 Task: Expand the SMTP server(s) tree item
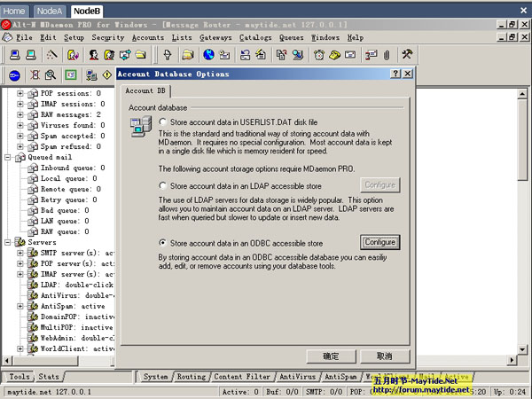coord(20,253)
